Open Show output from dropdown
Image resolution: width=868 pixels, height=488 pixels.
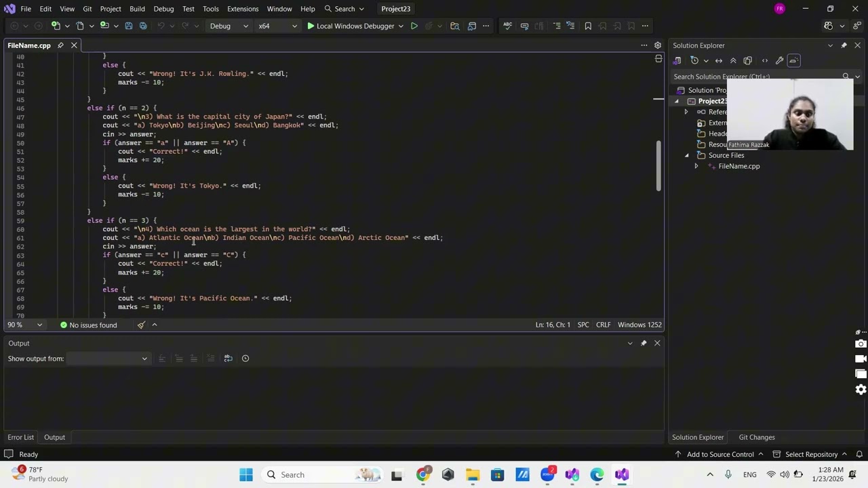click(107, 359)
